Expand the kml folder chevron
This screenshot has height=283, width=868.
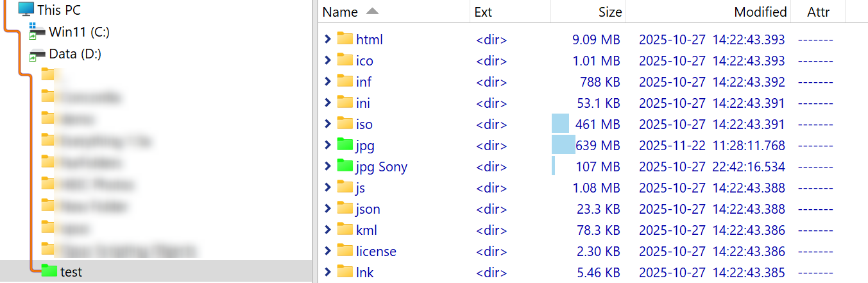tap(328, 230)
